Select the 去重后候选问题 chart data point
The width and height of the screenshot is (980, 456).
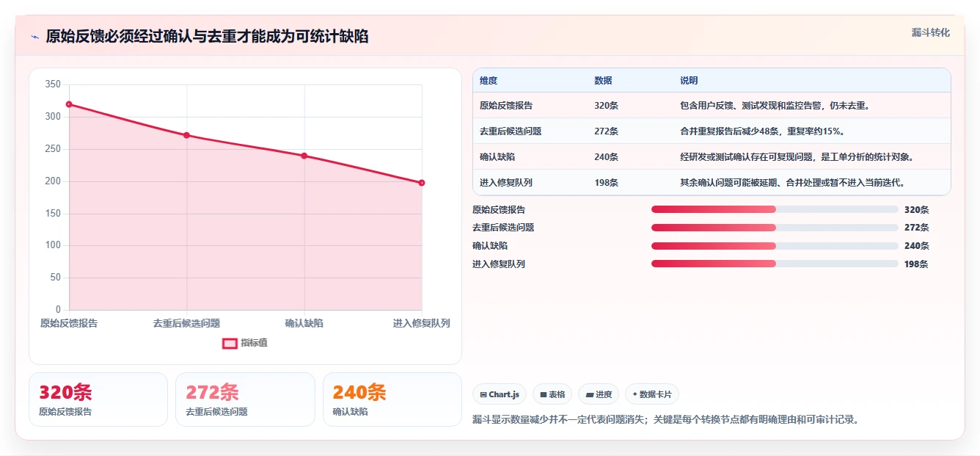[x=186, y=135]
